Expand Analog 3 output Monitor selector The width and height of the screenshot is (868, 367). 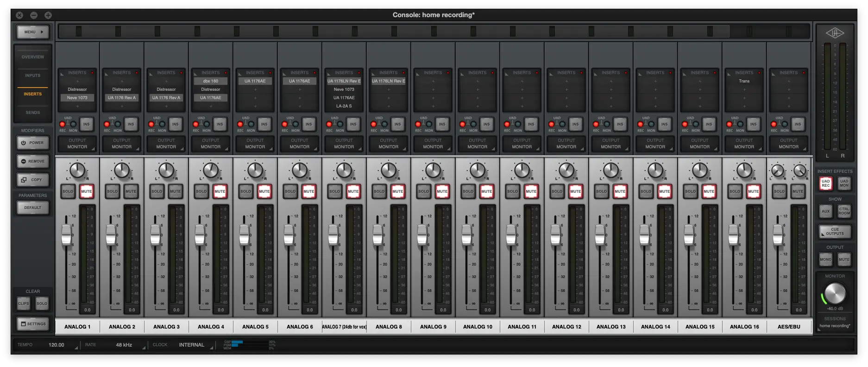click(166, 144)
